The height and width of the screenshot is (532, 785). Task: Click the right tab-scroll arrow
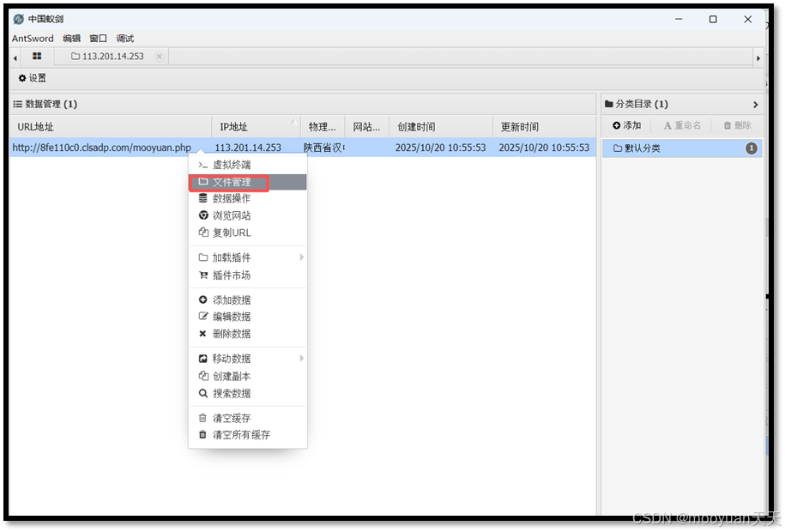(758, 58)
